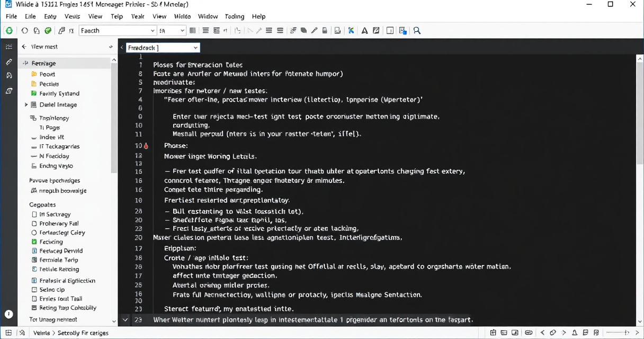Screen dimensions: 644x339
Task: Click the green circular icon in toolbar
Action: [x=9, y=31]
